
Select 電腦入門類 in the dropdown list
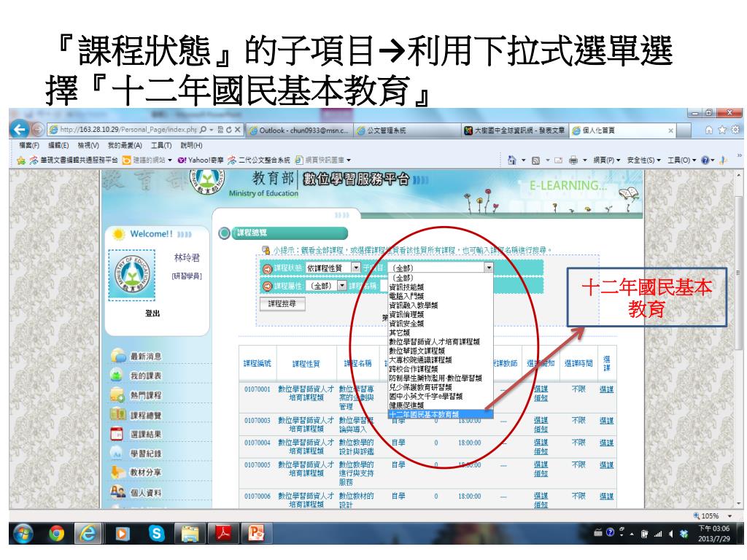click(440, 296)
